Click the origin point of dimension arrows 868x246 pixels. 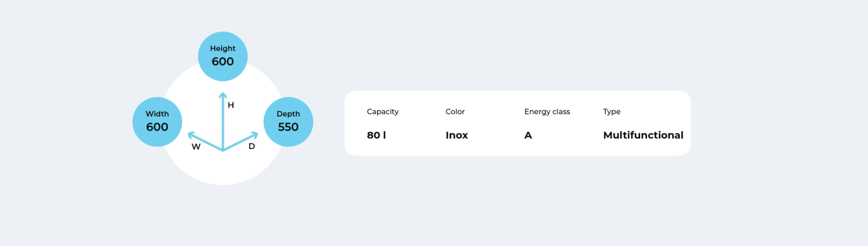[x=222, y=150]
